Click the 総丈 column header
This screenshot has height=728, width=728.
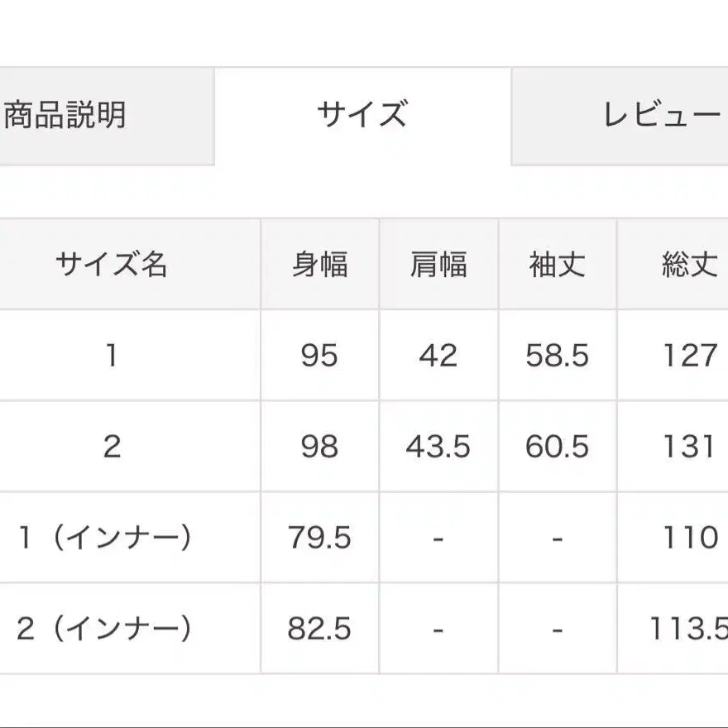coord(688,265)
